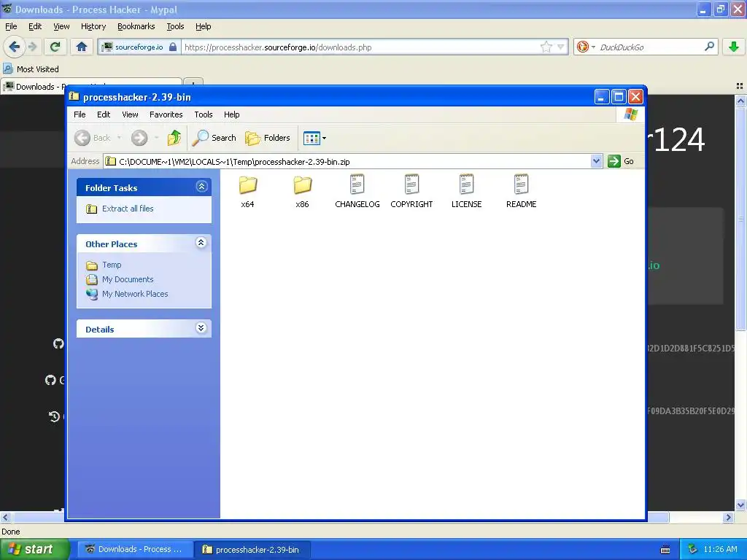Collapse the Other Places panel
747x560 pixels.
201,243
